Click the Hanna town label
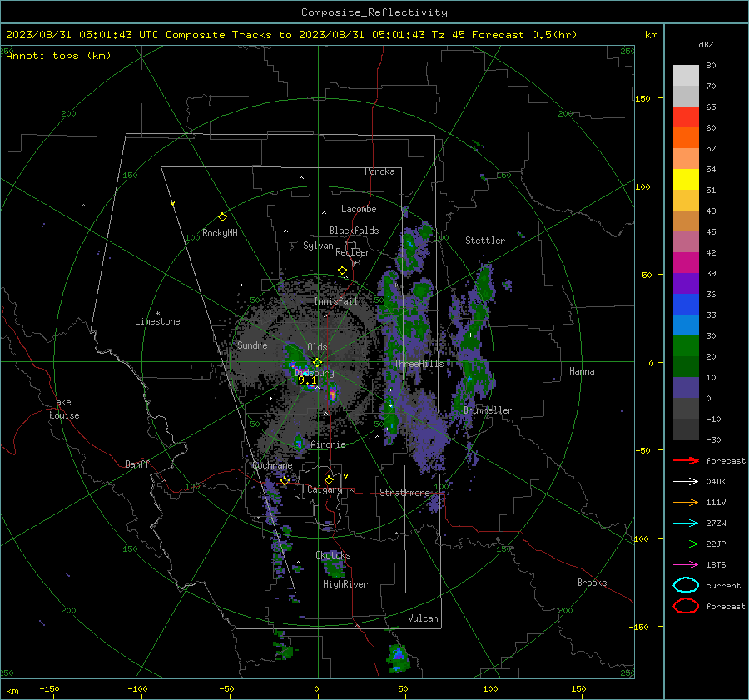The height and width of the screenshot is (700, 749). point(582,371)
